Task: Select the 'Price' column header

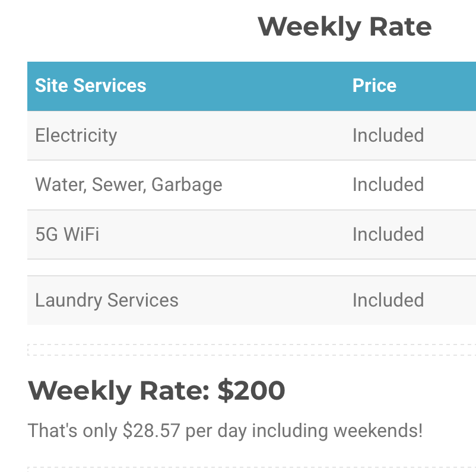Action: coord(374,85)
